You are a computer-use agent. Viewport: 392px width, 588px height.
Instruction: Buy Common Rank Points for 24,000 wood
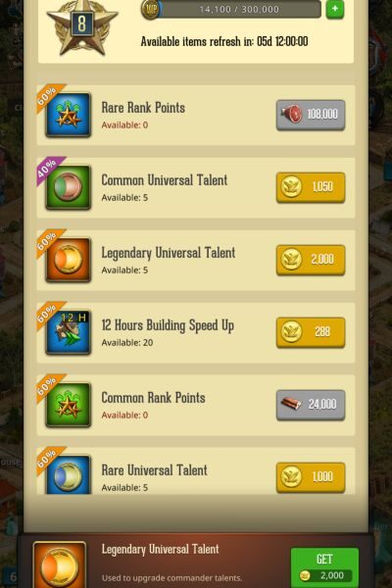(311, 405)
